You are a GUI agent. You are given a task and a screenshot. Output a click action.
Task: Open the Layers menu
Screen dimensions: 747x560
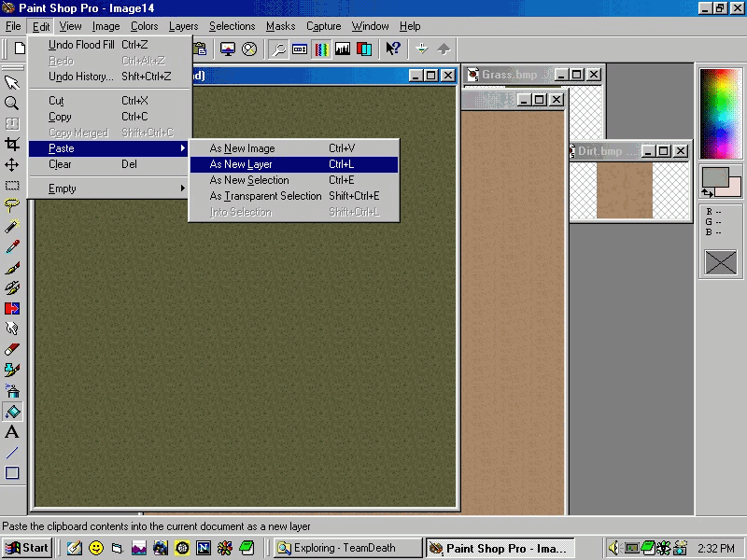coord(183,26)
